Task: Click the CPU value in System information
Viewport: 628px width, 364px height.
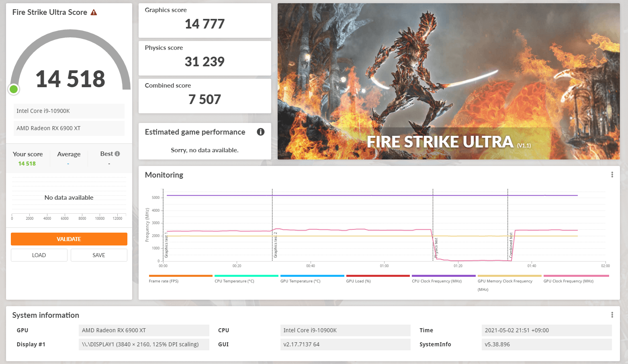Action: click(345, 330)
